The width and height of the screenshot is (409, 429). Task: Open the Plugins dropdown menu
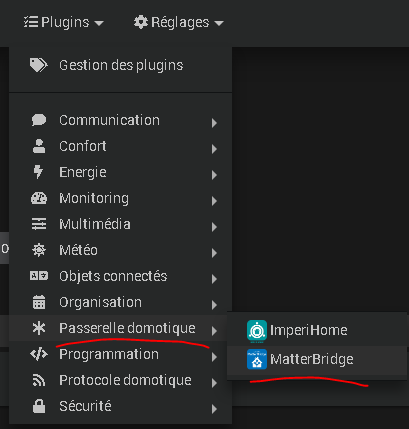[x=64, y=22]
